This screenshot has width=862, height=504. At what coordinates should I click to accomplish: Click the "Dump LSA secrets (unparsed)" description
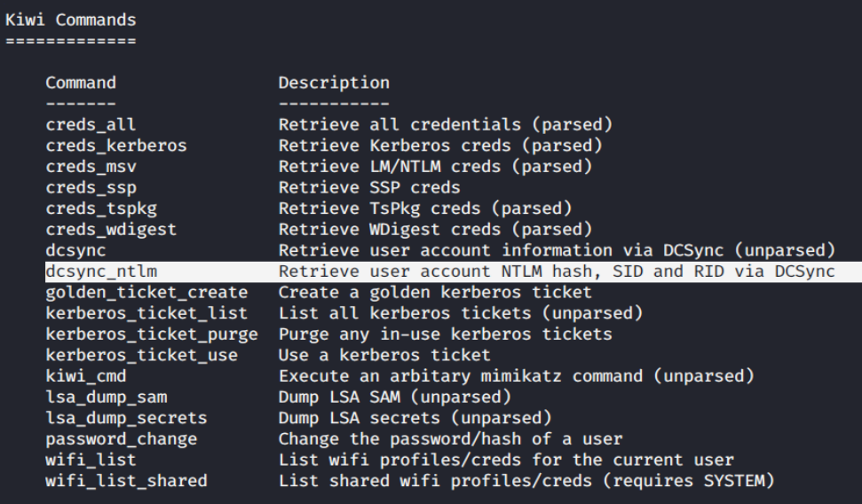pyautogui.click(x=415, y=418)
